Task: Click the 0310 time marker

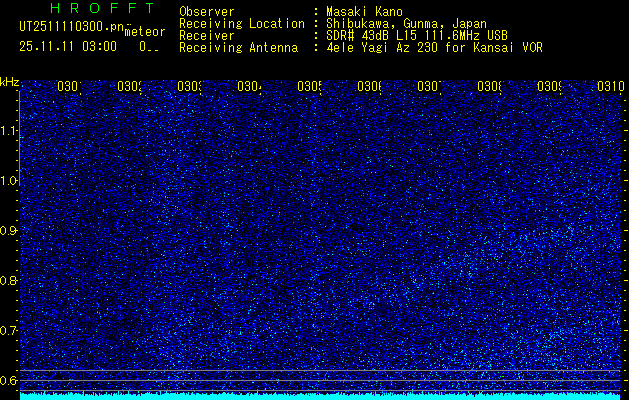Action: [611, 86]
